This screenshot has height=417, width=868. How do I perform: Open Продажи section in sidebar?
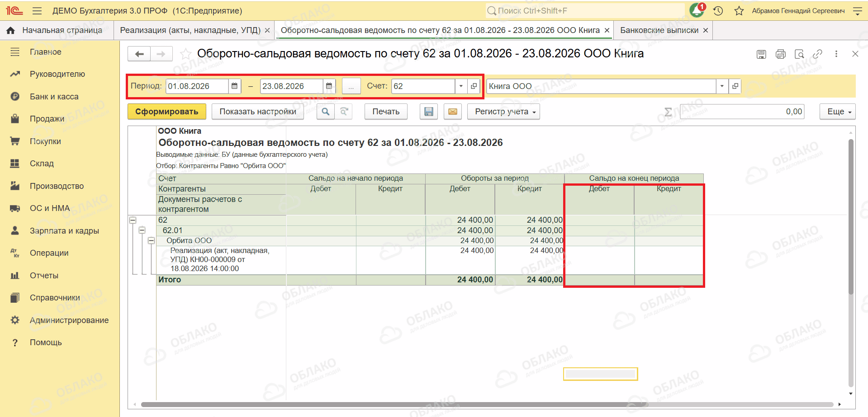coord(47,119)
